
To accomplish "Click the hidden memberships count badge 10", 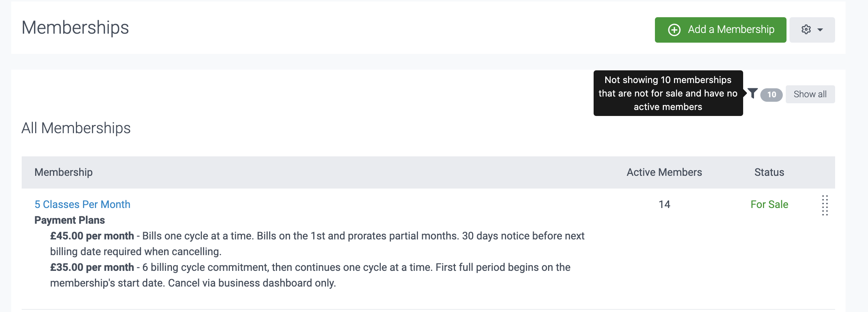I will pyautogui.click(x=771, y=95).
